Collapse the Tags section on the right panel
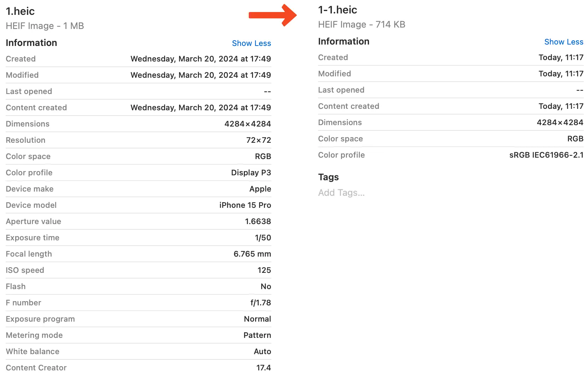 [x=328, y=177]
